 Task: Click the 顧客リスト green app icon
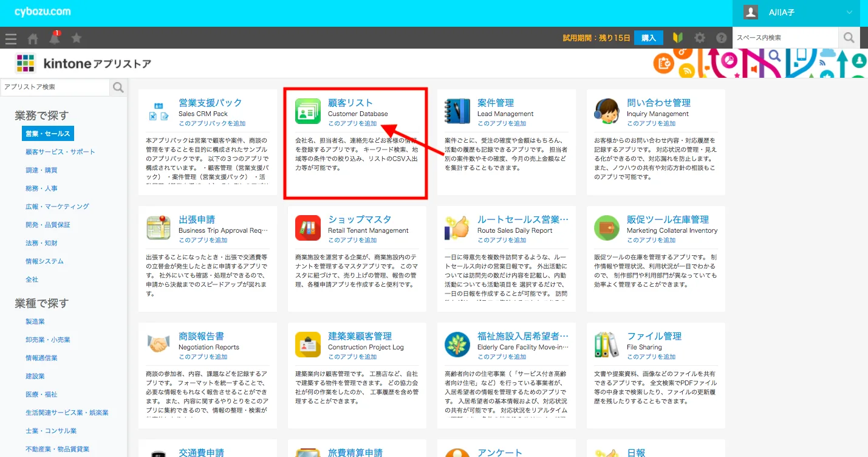pyautogui.click(x=308, y=111)
